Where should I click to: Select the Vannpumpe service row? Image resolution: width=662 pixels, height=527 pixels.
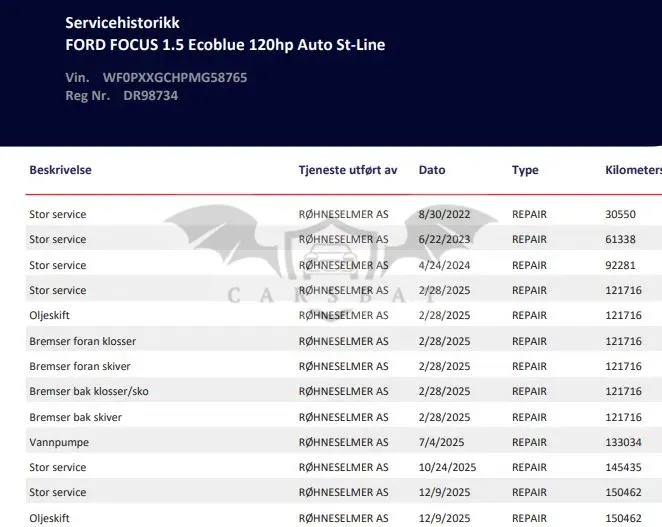(x=344, y=442)
